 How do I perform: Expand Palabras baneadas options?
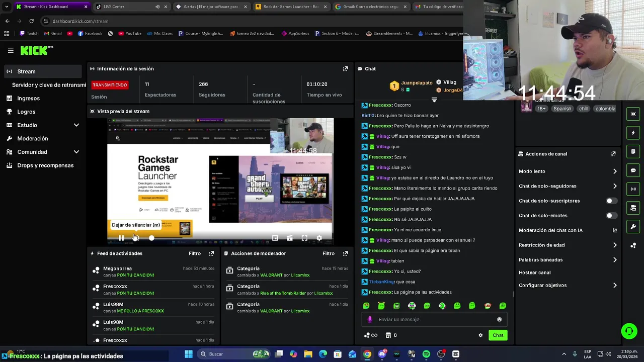pyautogui.click(x=615, y=260)
